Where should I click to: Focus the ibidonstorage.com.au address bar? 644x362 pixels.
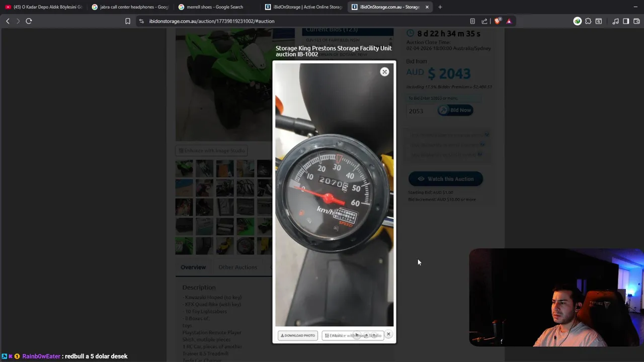(302, 21)
